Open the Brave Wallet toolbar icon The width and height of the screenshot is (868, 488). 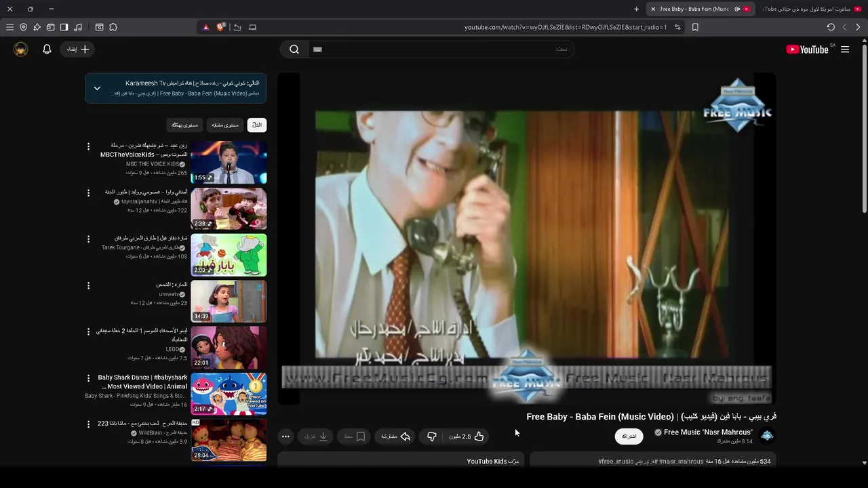[50, 27]
